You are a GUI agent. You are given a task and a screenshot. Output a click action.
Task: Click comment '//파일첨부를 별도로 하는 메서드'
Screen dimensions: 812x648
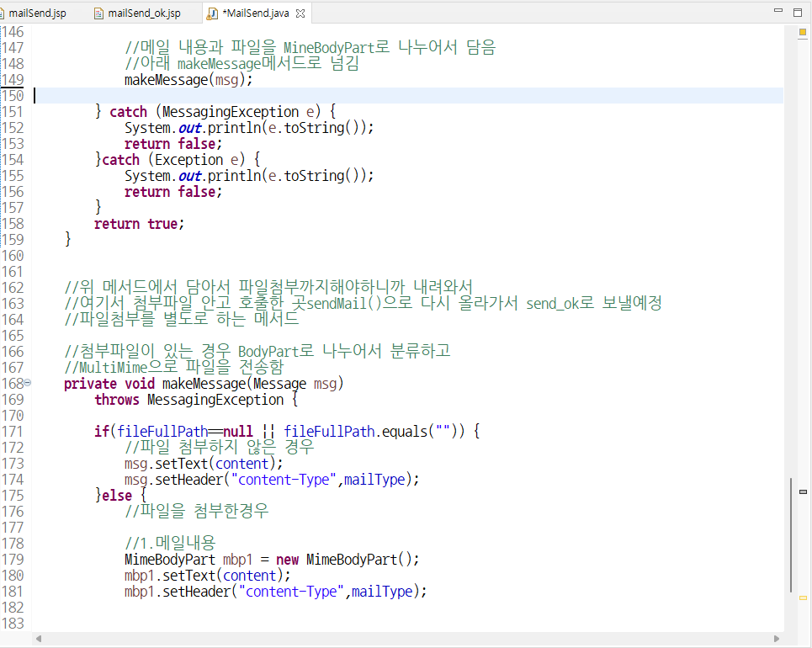click(181, 319)
